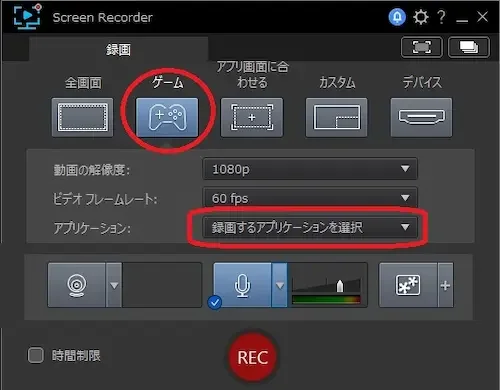
Task: Click the webcam preview area
Action: point(162,285)
